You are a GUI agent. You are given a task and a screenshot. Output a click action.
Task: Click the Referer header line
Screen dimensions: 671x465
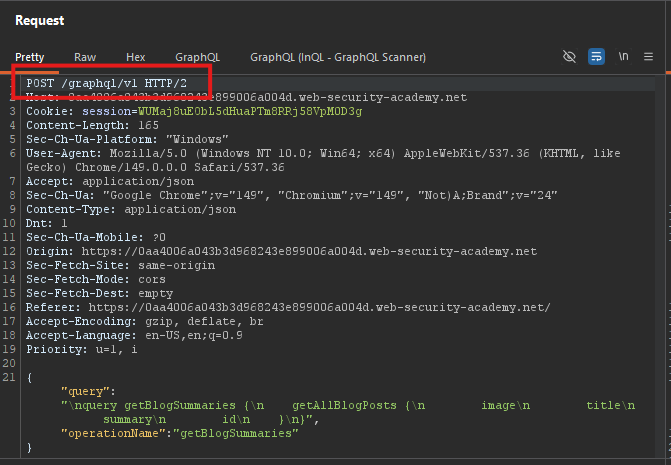point(288,307)
